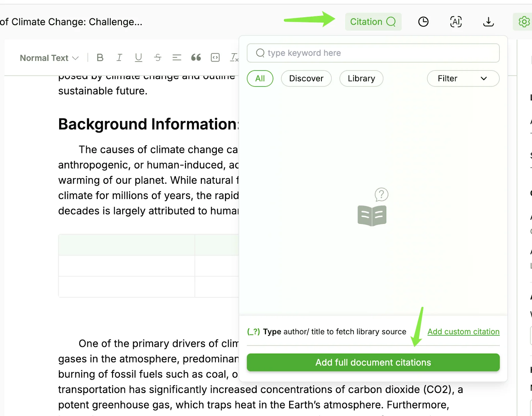Toggle bold formatting
The width and height of the screenshot is (532, 416).
coord(100,58)
